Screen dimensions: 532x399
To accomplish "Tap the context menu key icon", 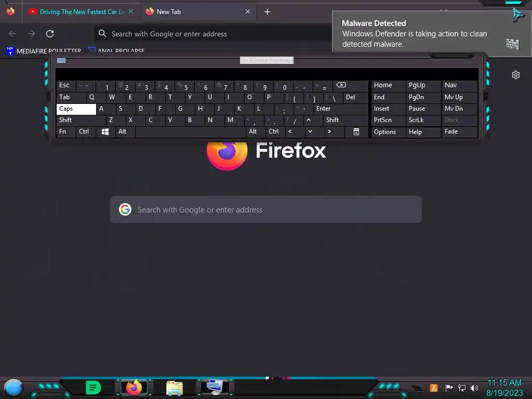I will click(356, 131).
